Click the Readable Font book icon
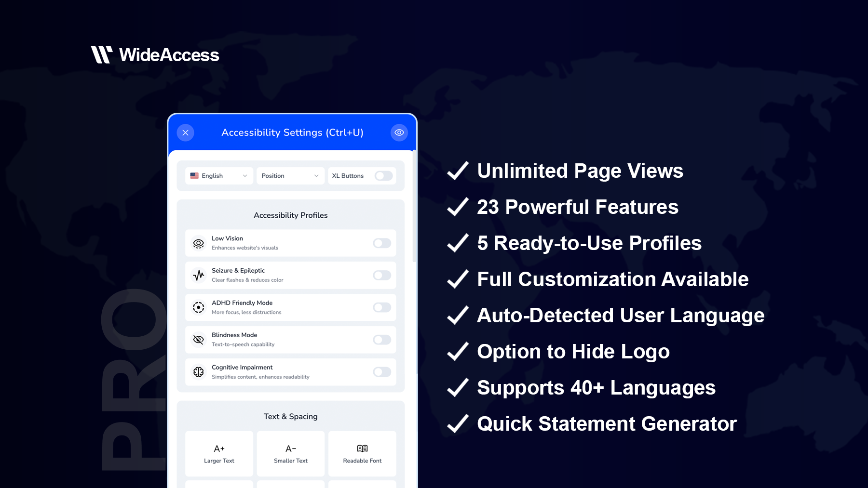 pos(362,447)
